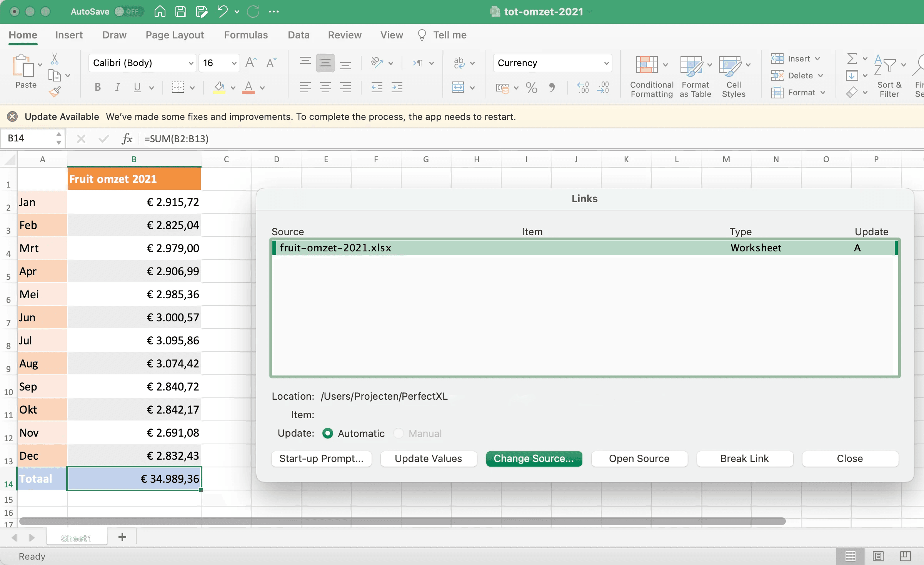
Task: Open the Currency number format dropdown
Action: pyautogui.click(x=606, y=63)
